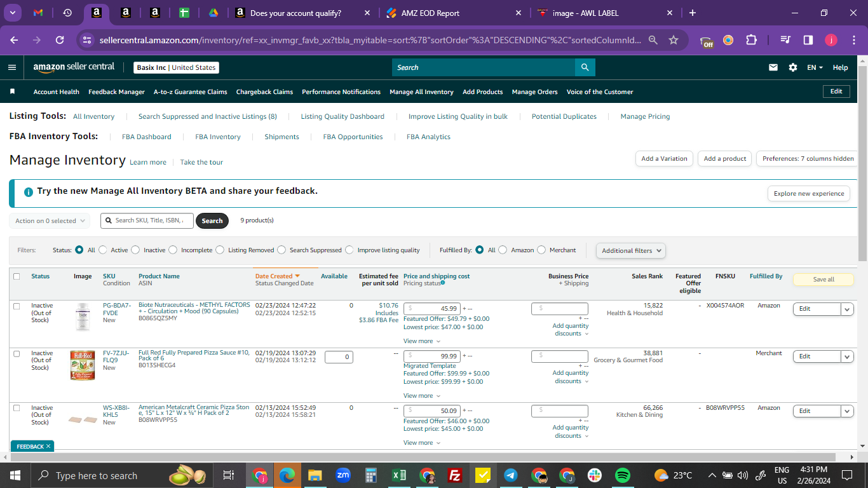This screenshot has height=488, width=868.
Task: Click the SKU search input field
Action: point(147,220)
